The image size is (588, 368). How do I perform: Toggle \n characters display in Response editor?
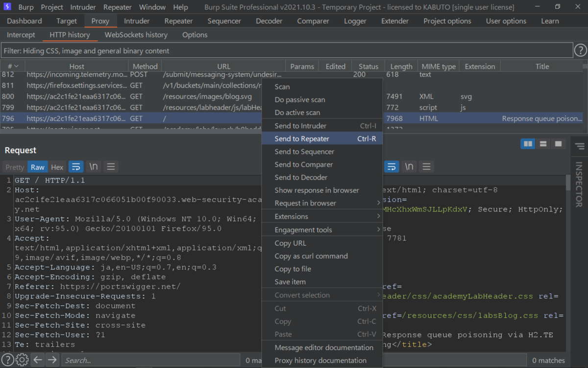pyautogui.click(x=409, y=167)
